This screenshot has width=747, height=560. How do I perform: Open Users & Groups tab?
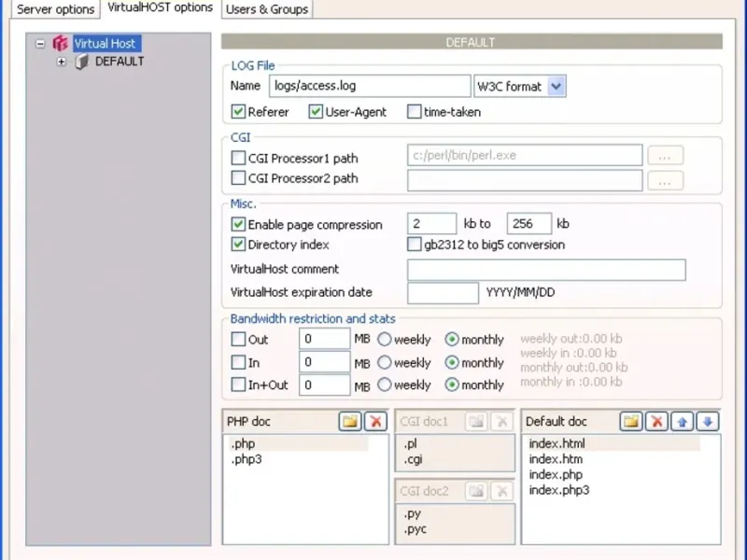(x=267, y=9)
